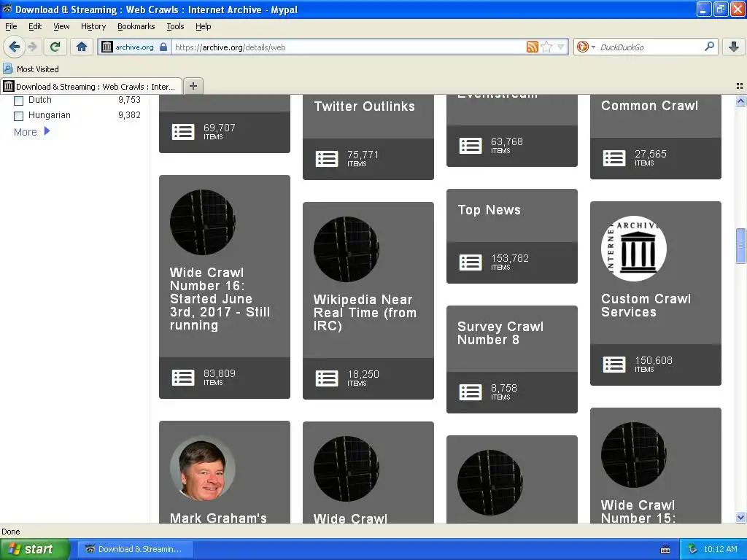The height and width of the screenshot is (560, 747).
Task: Open the Tools menu
Action: point(175,26)
